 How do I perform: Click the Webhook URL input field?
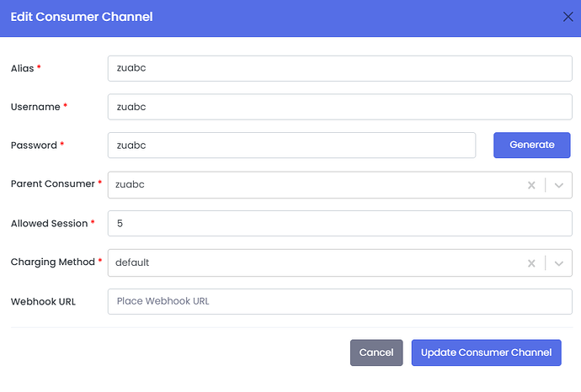click(x=339, y=301)
